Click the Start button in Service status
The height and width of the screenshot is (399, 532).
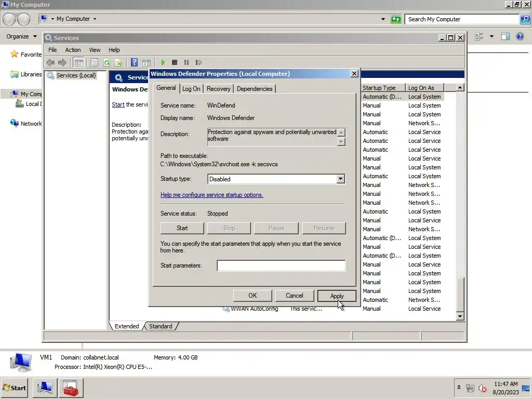point(182,228)
